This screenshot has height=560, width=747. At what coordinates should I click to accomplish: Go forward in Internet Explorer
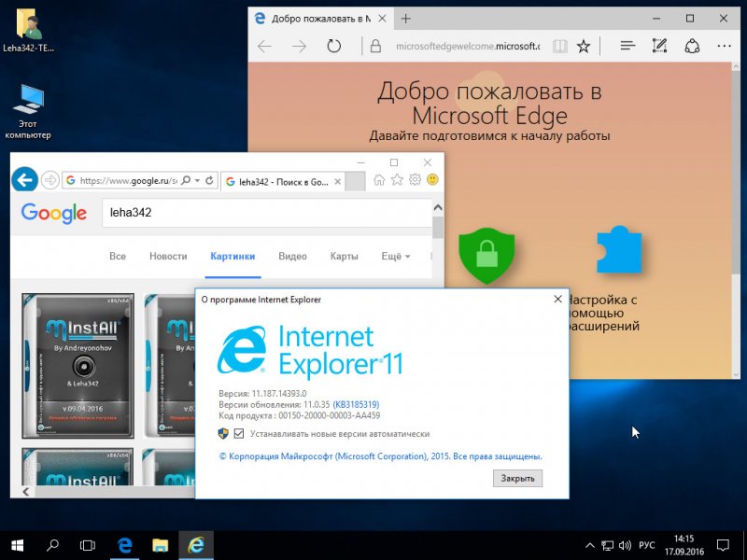point(50,180)
